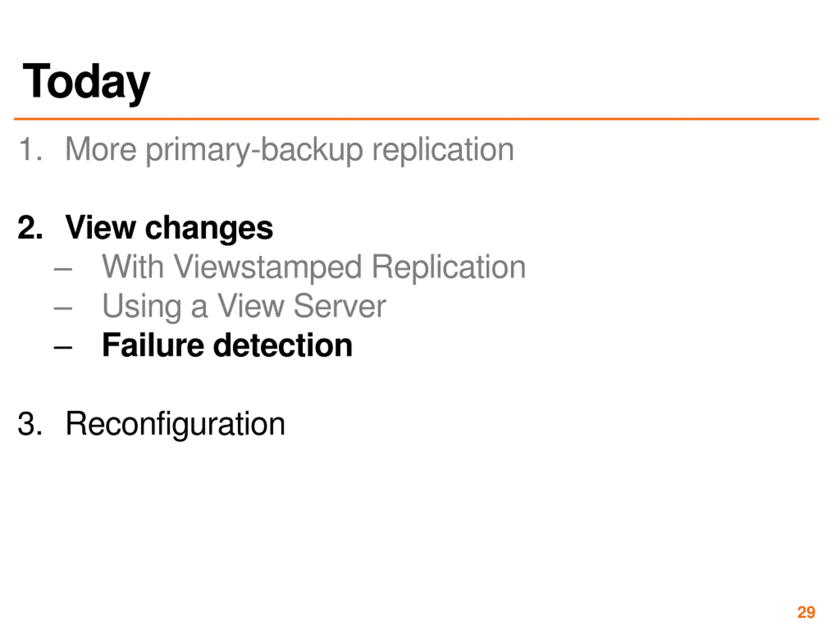Click the "3." list number
This screenshot has width=840, height=630.
pyautogui.click(x=30, y=424)
